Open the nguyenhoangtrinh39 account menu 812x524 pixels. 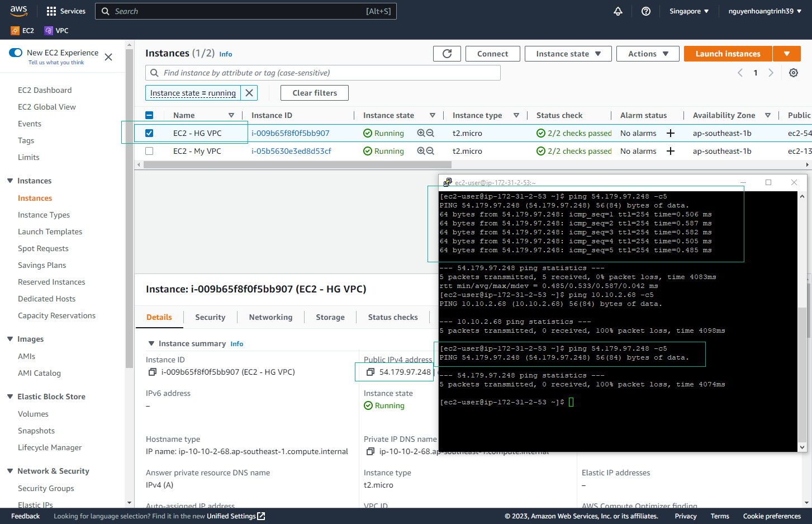[765, 11]
